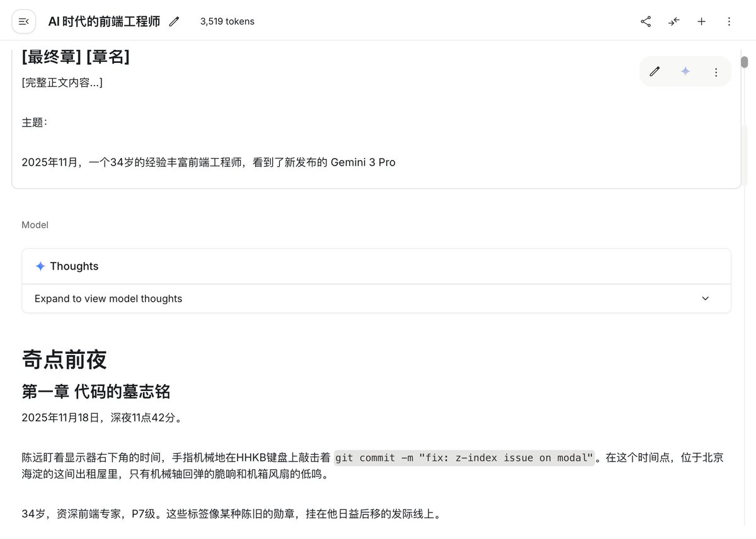Rerun the prompt with sparkle icon

pos(685,72)
